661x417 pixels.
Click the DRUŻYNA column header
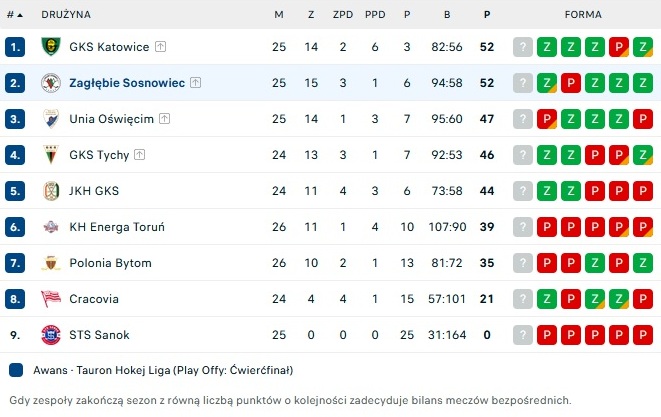tap(66, 15)
